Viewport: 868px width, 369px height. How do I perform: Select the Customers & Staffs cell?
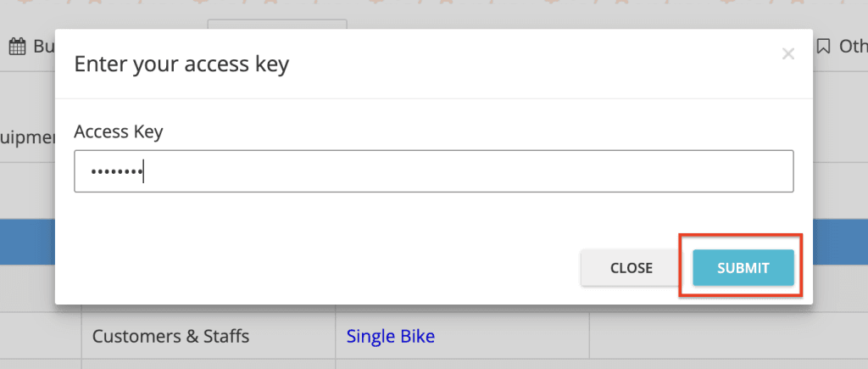(170, 336)
